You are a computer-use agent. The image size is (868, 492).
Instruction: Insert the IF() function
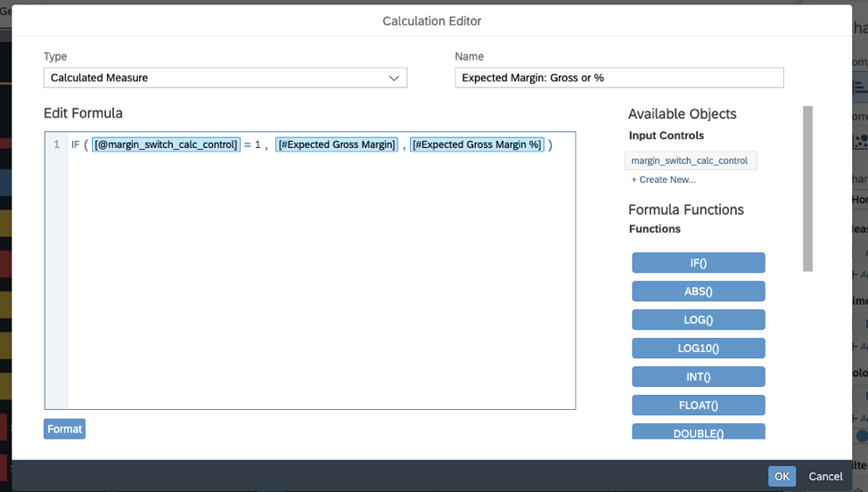coord(698,263)
